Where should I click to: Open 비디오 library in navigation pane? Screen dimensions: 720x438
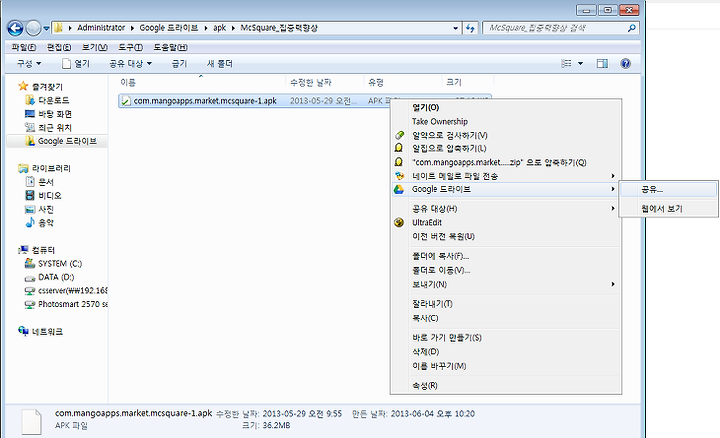(x=43, y=196)
